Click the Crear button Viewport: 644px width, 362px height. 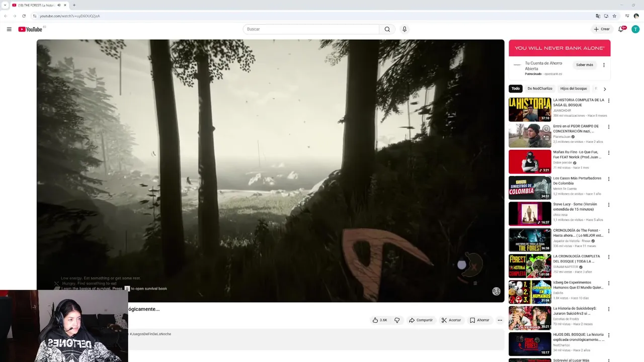tap(602, 29)
